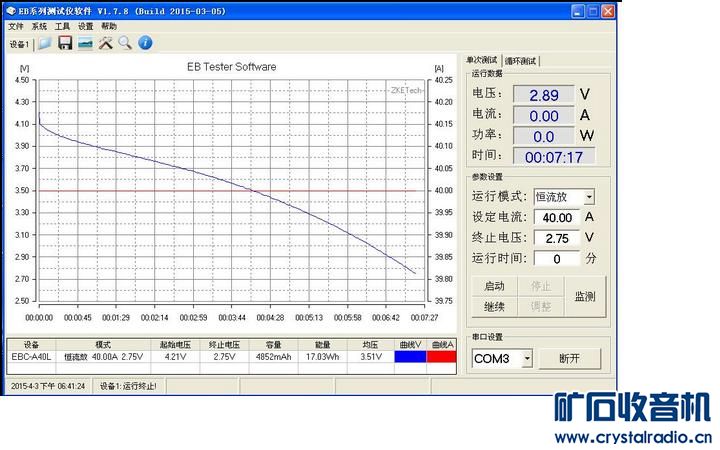
Task: Click the 监测 monitor button
Action: [584, 296]
